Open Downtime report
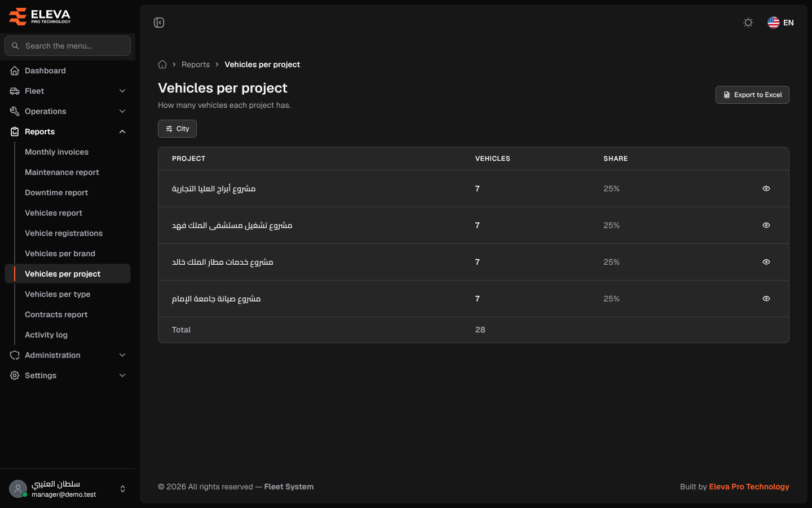The width and height of the screenshot is (812, 508). coord(56,192)
